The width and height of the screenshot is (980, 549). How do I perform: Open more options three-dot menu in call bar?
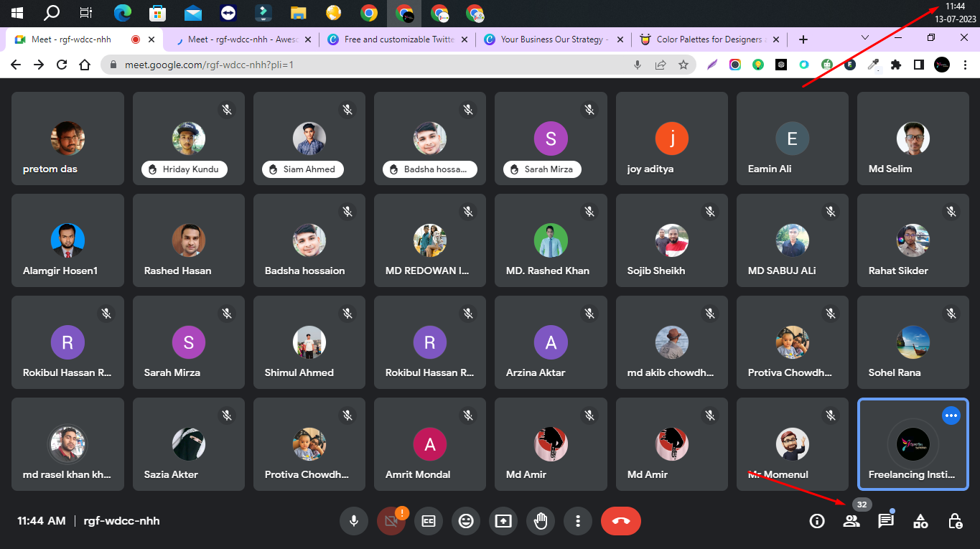577,521
